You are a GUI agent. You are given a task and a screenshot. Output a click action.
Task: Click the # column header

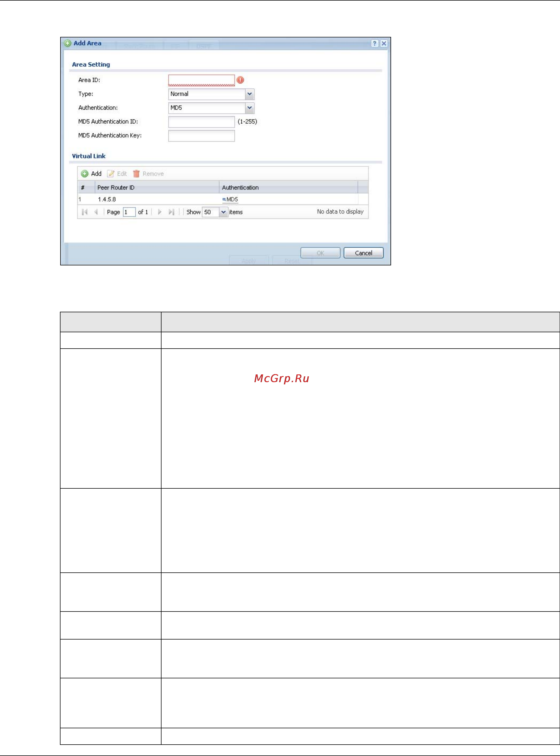tap(86, 188)
